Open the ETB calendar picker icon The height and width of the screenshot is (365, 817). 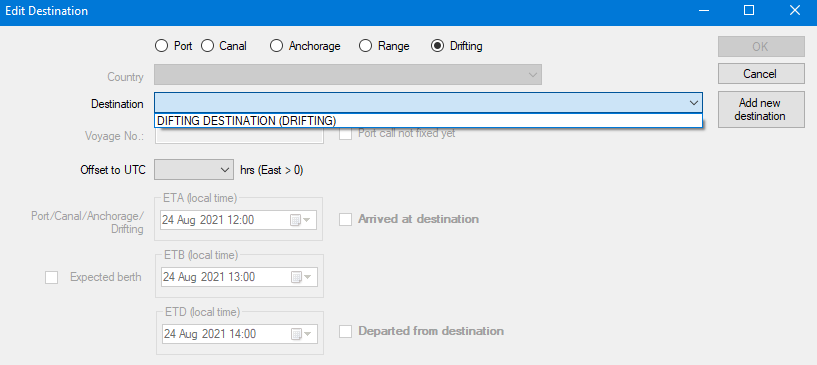(301, 277)
